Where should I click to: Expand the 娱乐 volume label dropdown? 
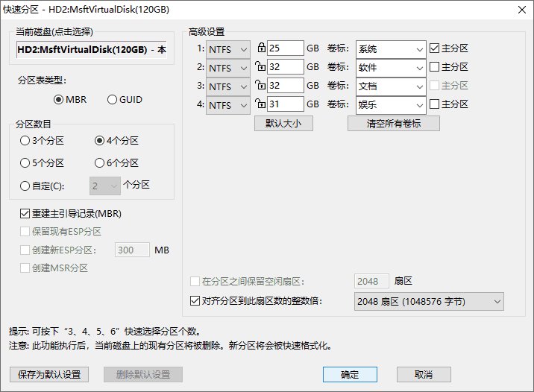pos(420,106)
